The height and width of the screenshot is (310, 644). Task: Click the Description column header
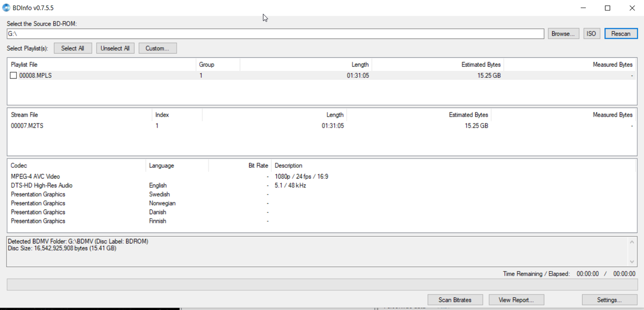(x=454, y=165)
